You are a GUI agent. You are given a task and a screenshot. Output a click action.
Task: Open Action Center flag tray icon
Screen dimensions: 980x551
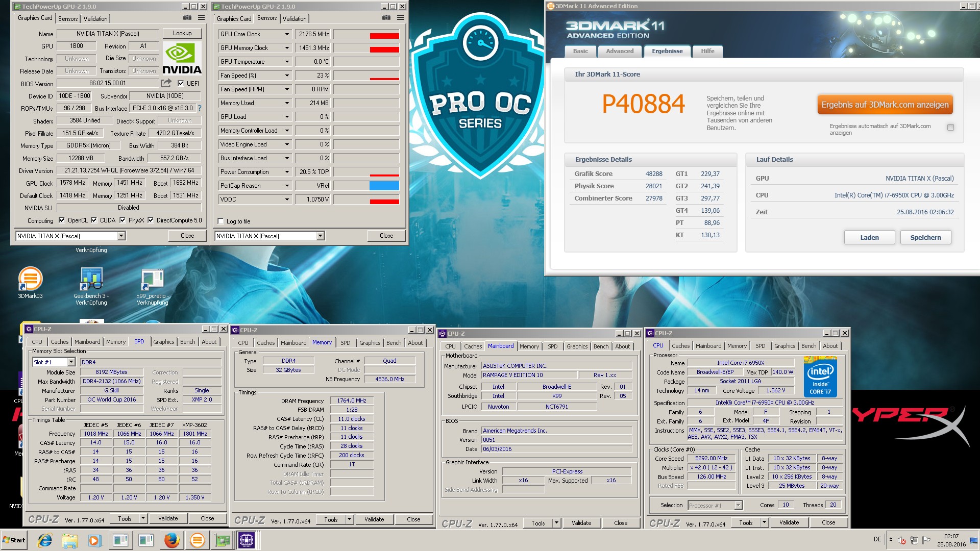point(926,540)
